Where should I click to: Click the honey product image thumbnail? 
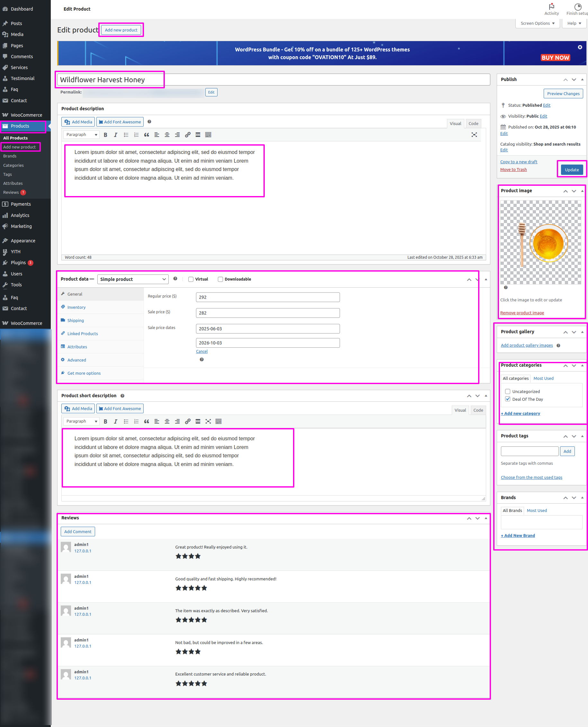click(540, 243)
